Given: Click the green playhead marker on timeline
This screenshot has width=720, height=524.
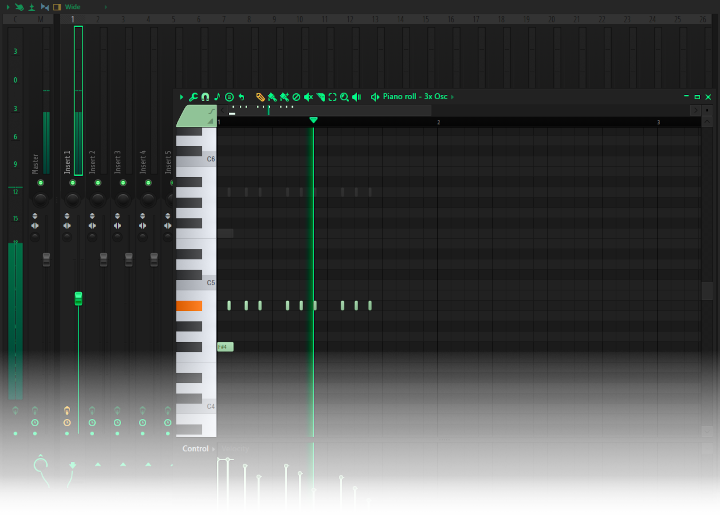Looking at the screenshot, I should [314, 120].
